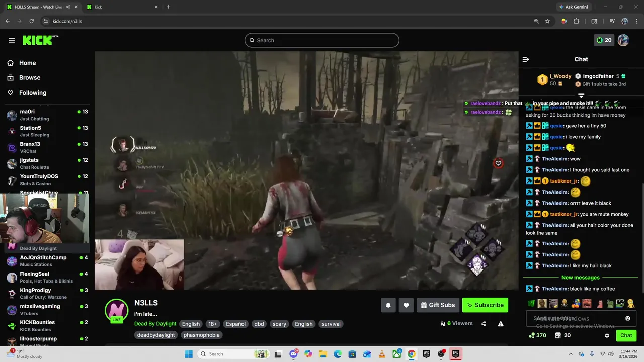Screen dimensions: 644x362
Task: Open Dead By Daylight category link
Action: [155, 324]
